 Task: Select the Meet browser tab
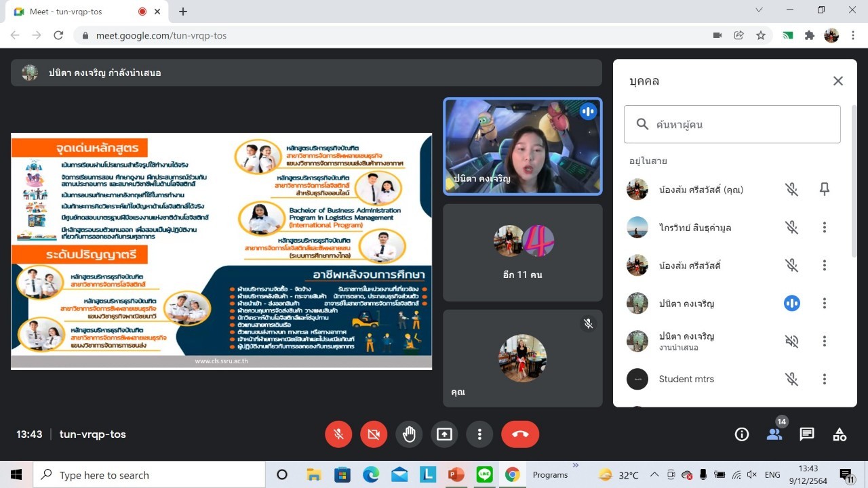(81, 12)
